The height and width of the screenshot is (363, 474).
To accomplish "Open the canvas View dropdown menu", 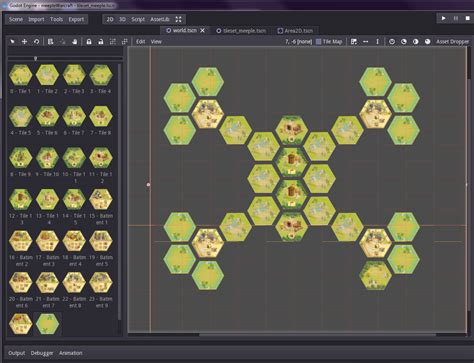I will pyautogui.click(x=156, y=42).
